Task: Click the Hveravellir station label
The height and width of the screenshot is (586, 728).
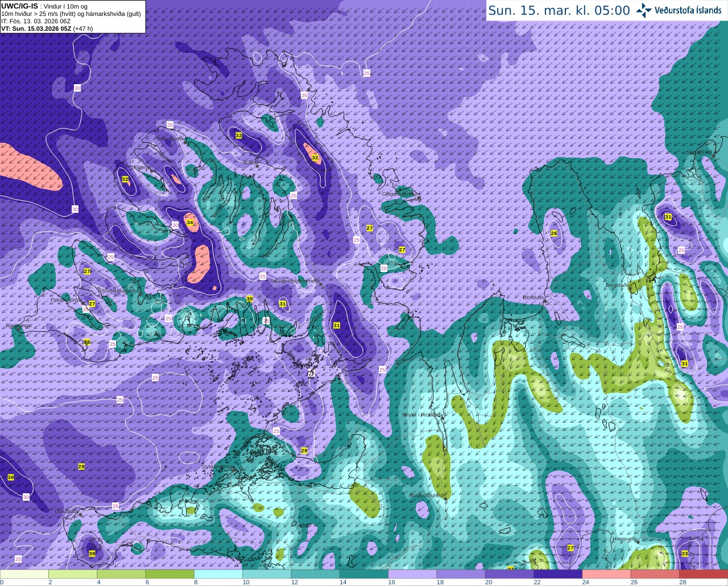Action: pyautogui.click(x=626, y=538)
